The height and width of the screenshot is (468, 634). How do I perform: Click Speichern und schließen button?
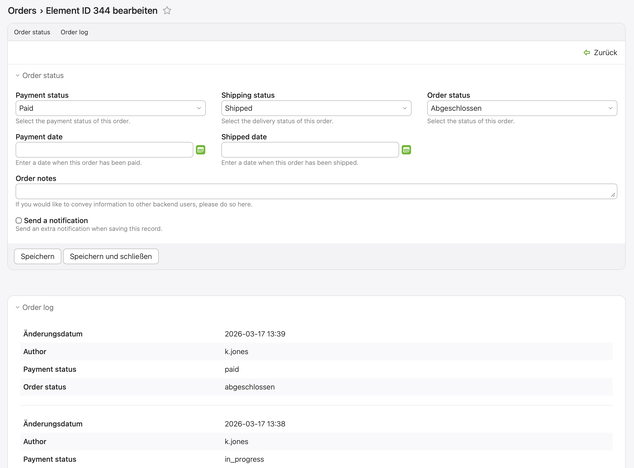(111, 257)
